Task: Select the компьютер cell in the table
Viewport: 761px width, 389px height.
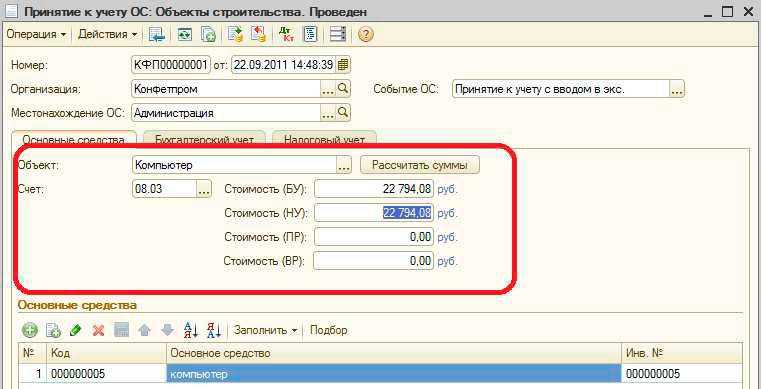Action: pos(394,374)
